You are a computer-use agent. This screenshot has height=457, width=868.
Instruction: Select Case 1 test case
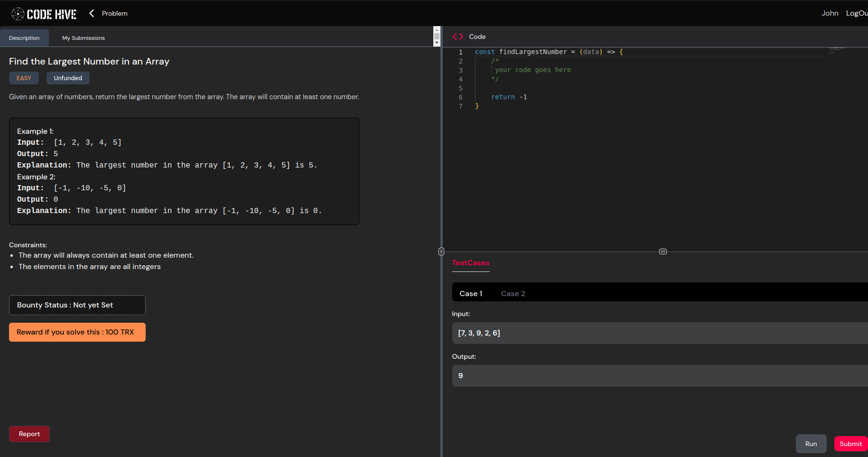(471, 293)
